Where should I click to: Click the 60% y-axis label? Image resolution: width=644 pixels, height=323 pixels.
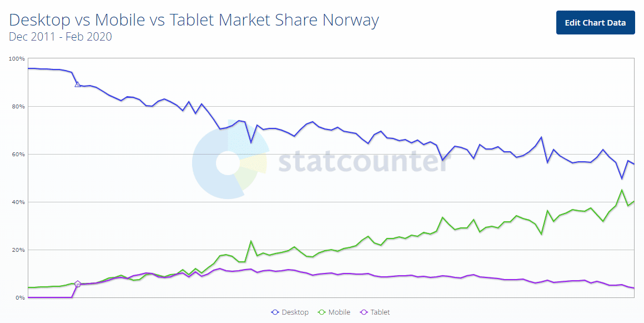point(18,154)
